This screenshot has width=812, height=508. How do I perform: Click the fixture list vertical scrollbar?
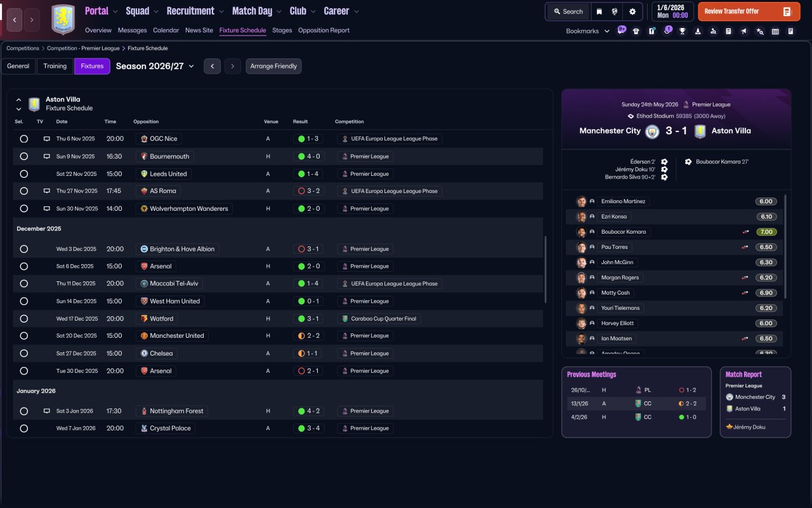[x=546, y=269]
